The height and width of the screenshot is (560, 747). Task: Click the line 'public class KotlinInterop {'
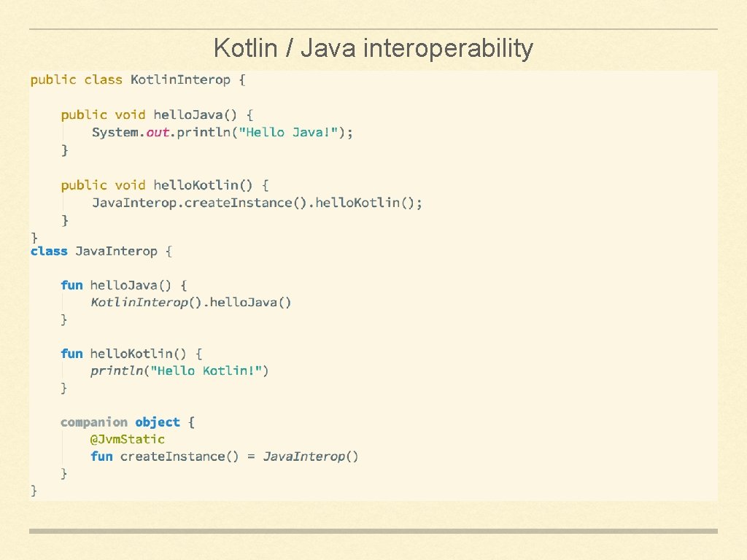[x=138, y=79]
